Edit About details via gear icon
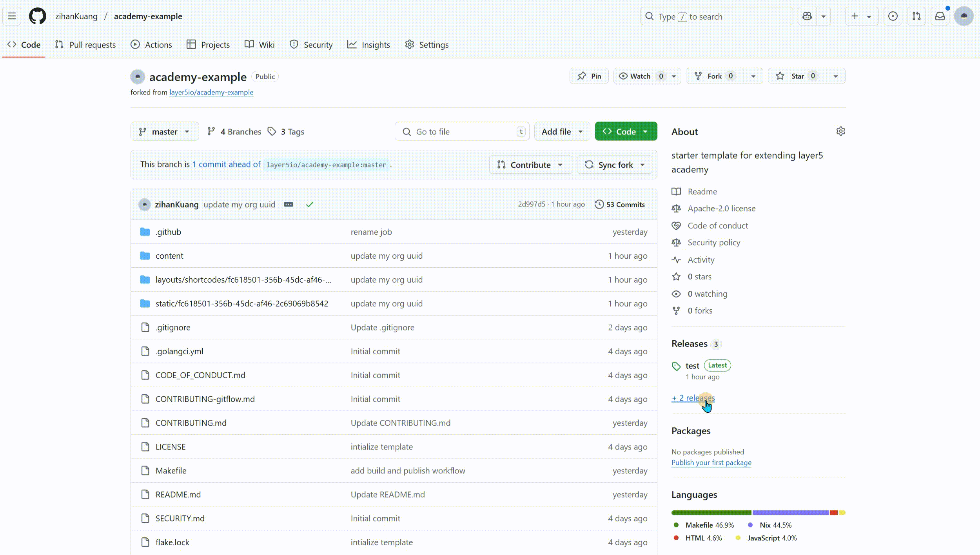This screenshot has width=980, height=555. 840,131
